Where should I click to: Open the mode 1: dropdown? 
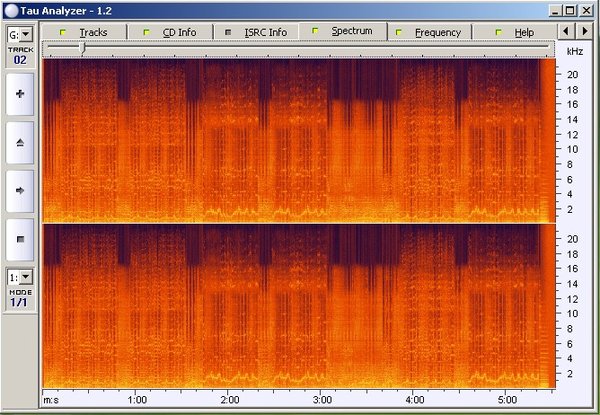[x=26, y=277]
